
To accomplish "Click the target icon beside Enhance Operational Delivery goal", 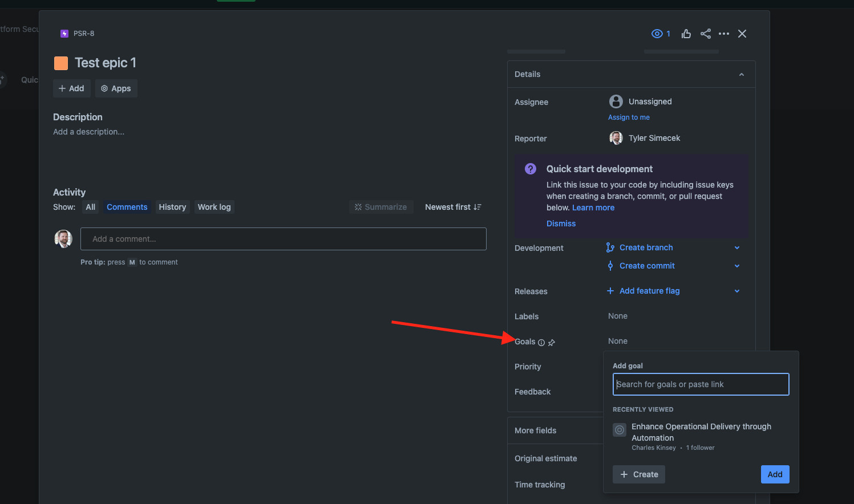I will [x=619, y=430].
